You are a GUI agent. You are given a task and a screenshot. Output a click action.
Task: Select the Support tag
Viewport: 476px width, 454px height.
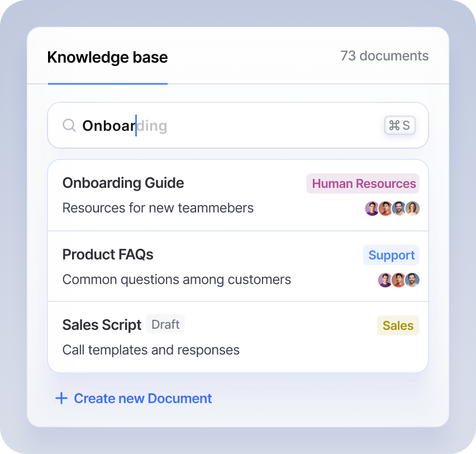(391, 254)
